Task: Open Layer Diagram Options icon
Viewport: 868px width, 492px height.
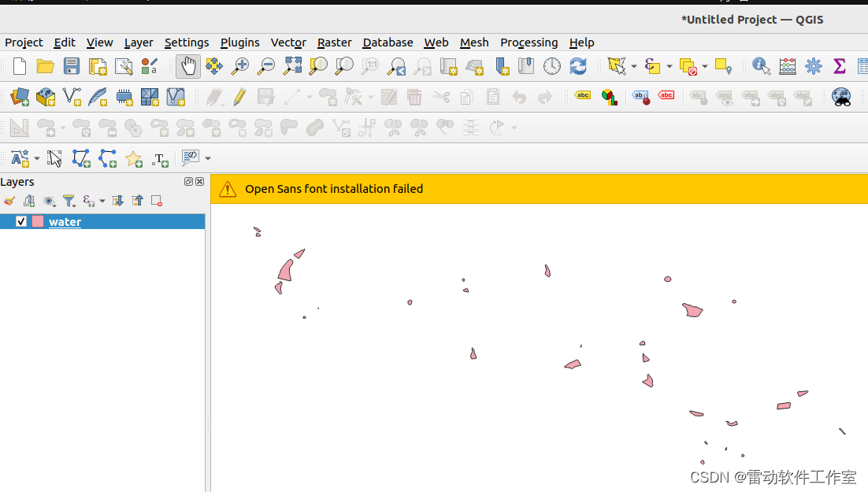Action: click(609, 97)
